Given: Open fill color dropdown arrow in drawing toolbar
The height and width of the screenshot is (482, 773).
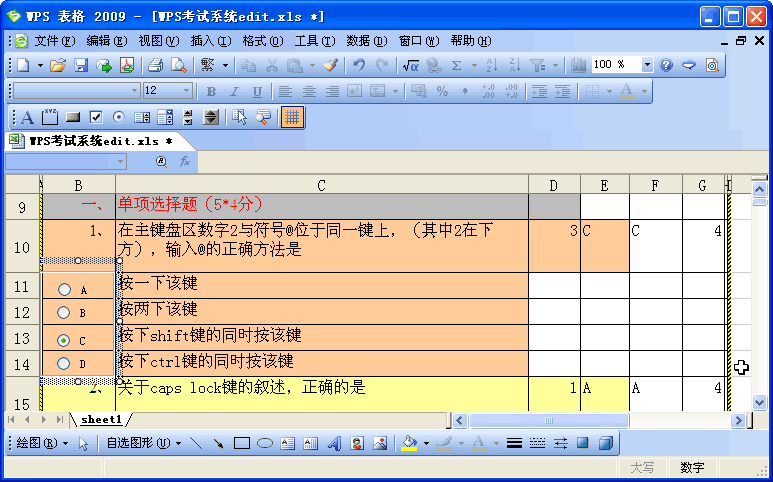Looking at the screenshot, I should (426, 443).
